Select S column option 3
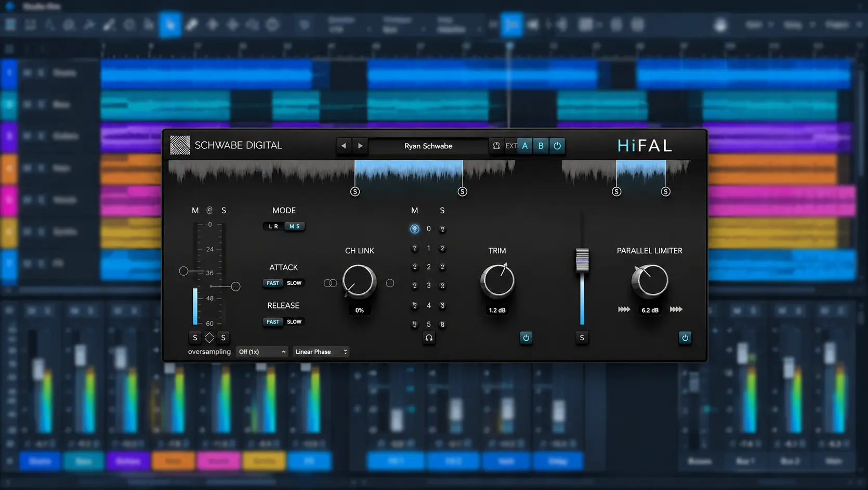 click(x=442, y=286)
